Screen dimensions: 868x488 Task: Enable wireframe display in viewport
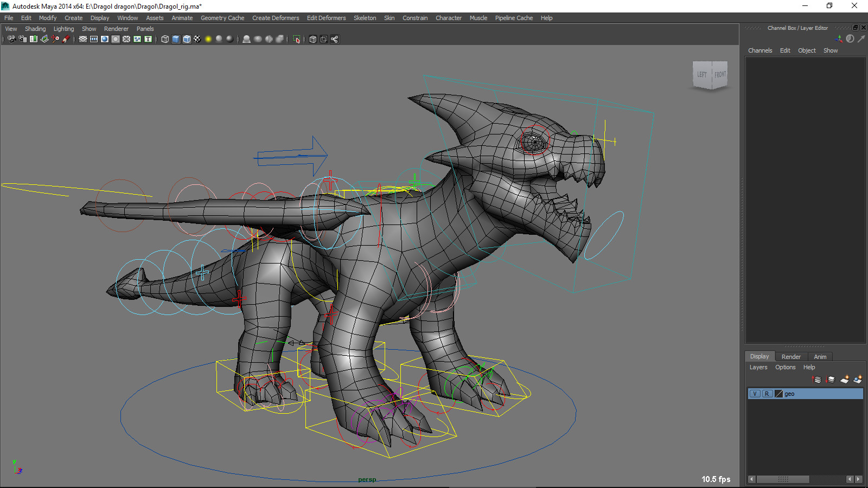pos(164,39)
